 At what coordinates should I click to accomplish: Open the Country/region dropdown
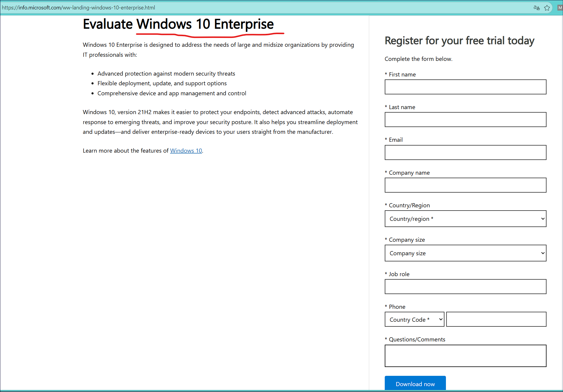465,219
